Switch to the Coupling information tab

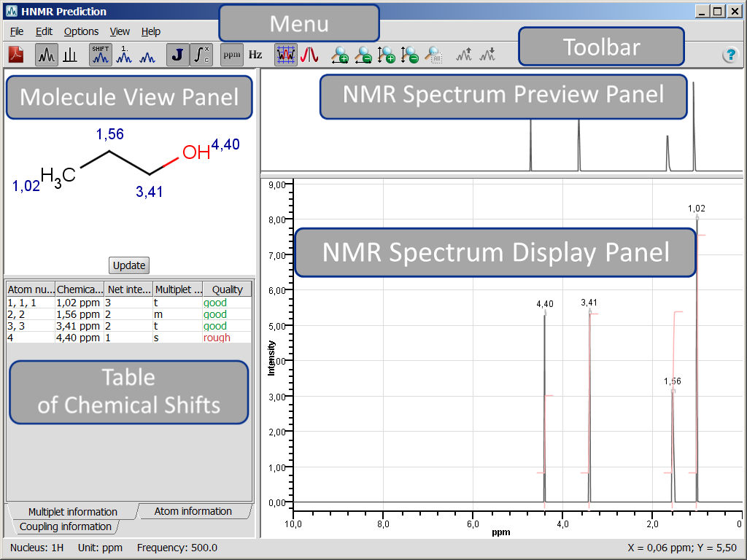(65, 526)
